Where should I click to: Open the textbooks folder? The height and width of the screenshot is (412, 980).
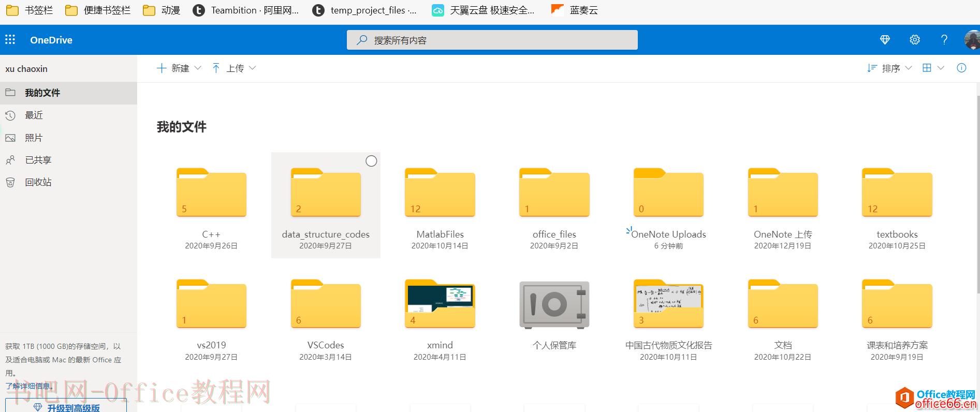(x=897, y=193)
